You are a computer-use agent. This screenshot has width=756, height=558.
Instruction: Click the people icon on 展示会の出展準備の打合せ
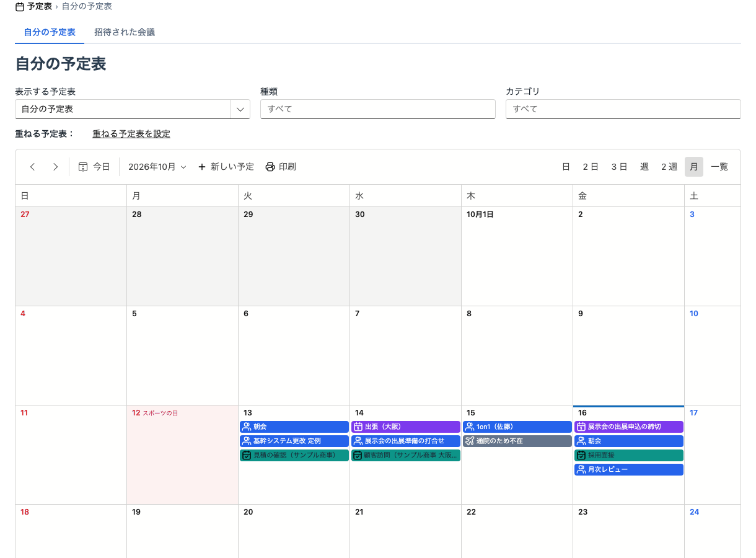pyautogui.click(x=358, y=441)
